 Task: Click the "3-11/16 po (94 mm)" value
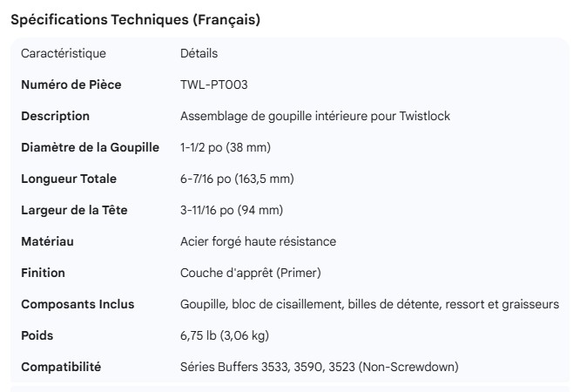[232, 210]
